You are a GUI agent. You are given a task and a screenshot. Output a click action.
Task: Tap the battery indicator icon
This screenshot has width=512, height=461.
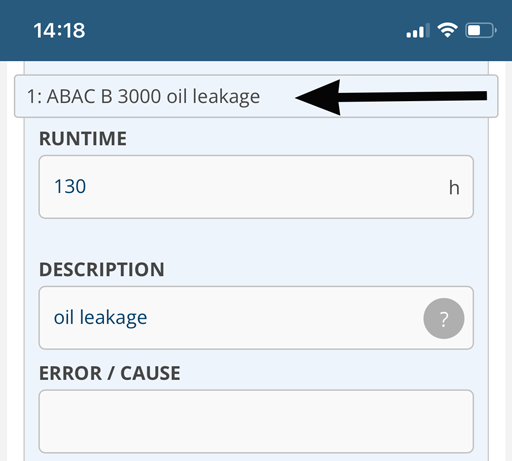coord(481,31)
